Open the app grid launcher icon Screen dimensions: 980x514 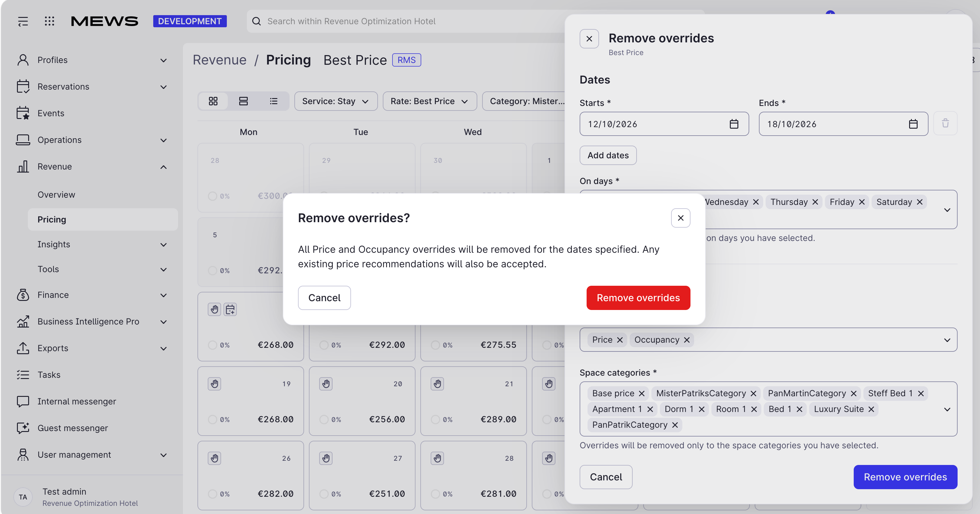[x=49, y=21]
